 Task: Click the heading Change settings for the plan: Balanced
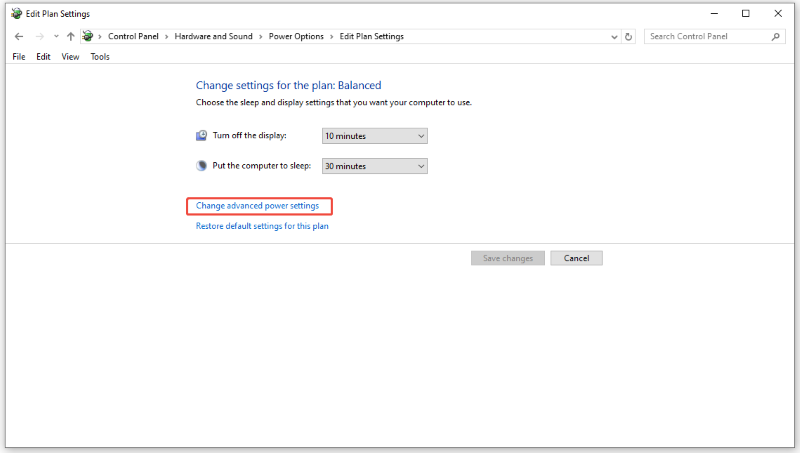289,85
